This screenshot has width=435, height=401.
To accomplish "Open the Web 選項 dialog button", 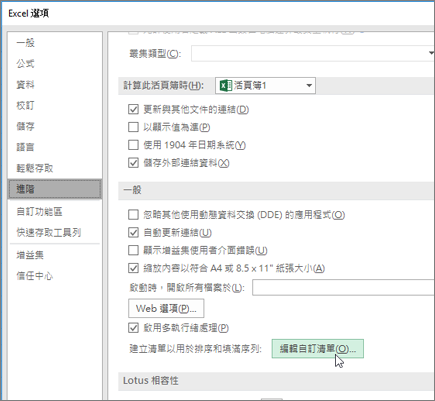I will pyautogui.click(x=166, y=308).
